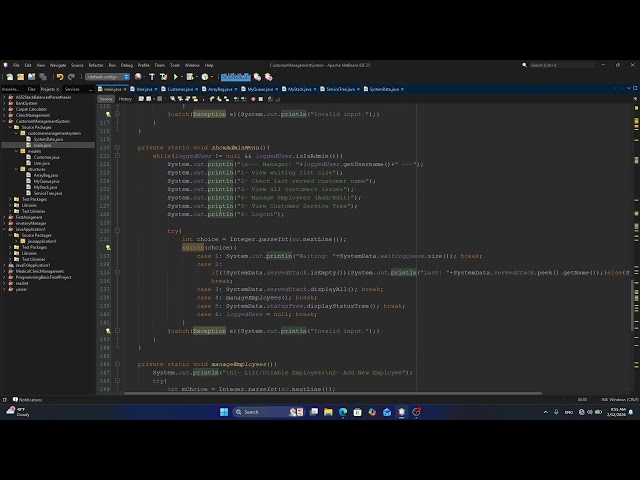Click the Stop Macro Recording square icon
The image size is (640, 480).
261,99
